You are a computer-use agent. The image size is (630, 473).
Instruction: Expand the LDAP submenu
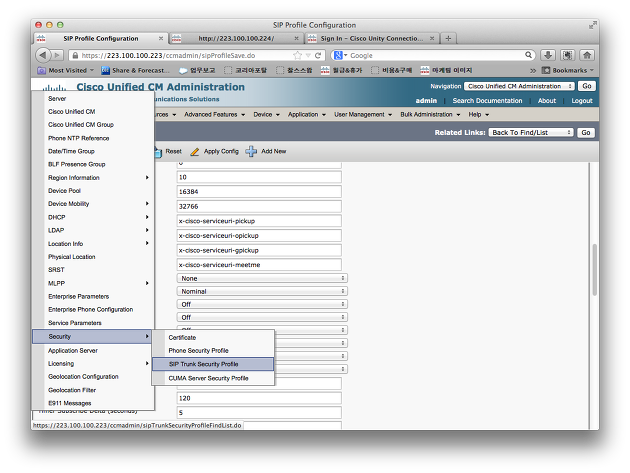[x=93, y=230]
